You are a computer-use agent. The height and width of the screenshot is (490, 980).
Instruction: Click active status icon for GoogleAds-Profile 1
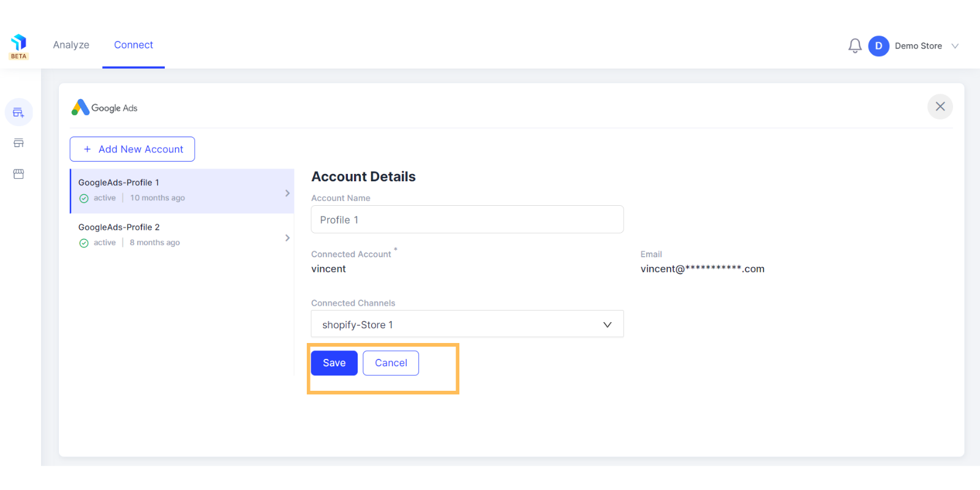(84, 198)
